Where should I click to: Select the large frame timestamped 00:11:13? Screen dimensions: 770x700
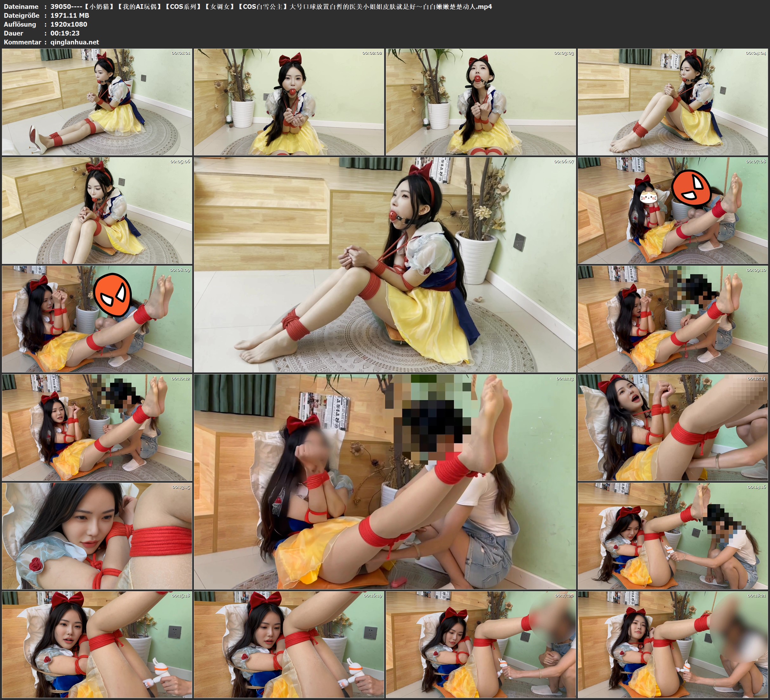click(x=385, y=481)
